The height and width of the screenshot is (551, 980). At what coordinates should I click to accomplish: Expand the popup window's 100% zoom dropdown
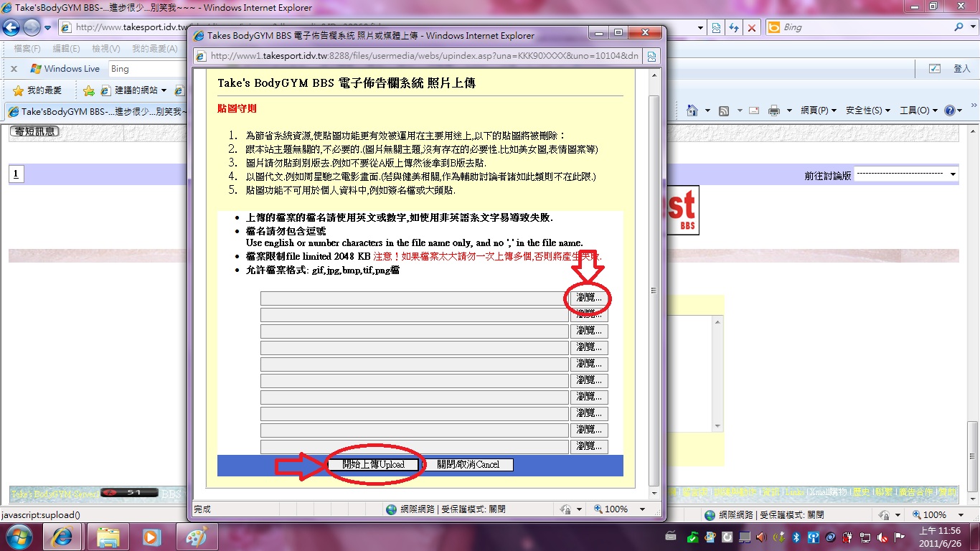pos(642,509)
